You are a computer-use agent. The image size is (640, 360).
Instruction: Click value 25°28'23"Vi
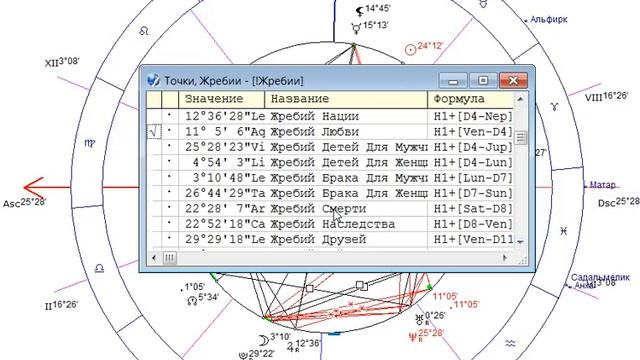point(225,147)
